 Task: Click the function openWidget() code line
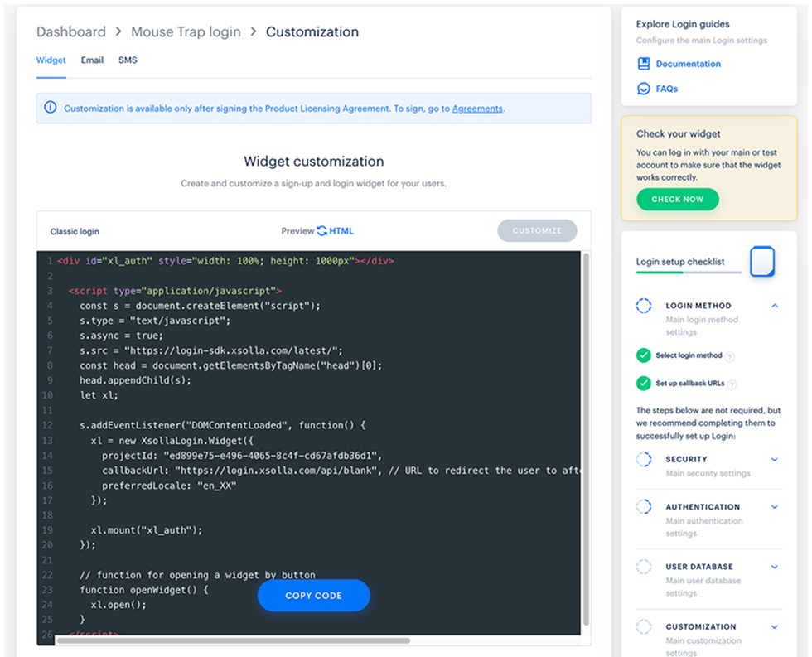(x=144, y=590)
